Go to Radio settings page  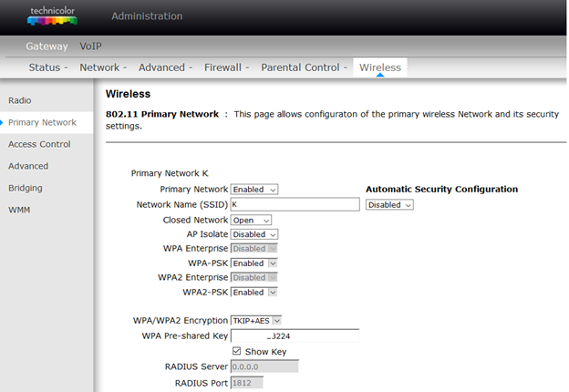tap(20, 99)
